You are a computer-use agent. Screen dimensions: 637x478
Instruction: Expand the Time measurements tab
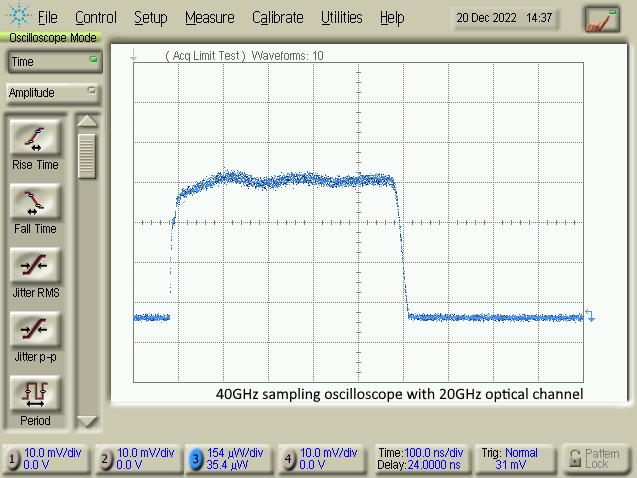(x=53, y=62)
